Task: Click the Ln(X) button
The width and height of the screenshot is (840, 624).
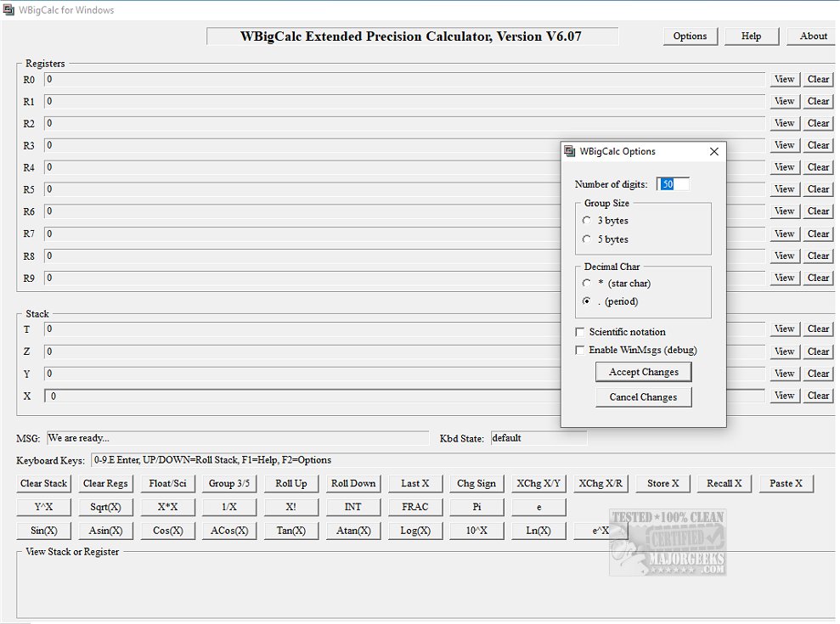Action: [538, 531]
